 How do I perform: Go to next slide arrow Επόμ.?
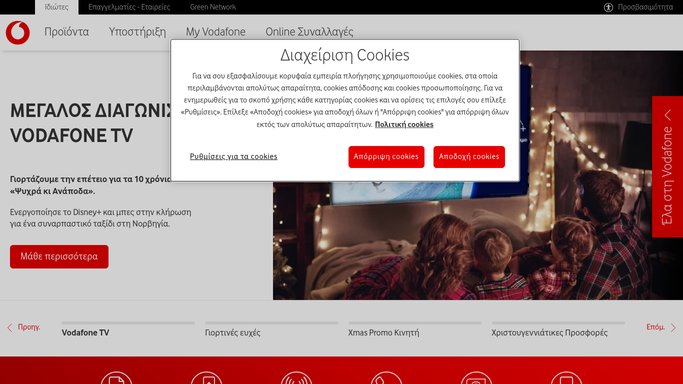(x=661, y=327)
